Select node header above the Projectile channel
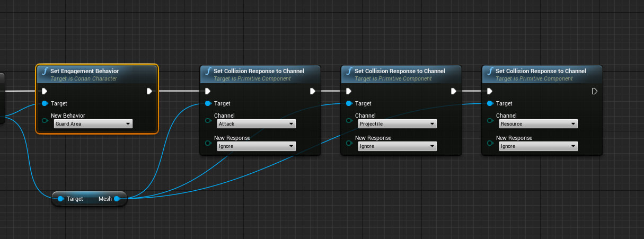The width and height of the screenshot is (644, 239). click(400, 71)
